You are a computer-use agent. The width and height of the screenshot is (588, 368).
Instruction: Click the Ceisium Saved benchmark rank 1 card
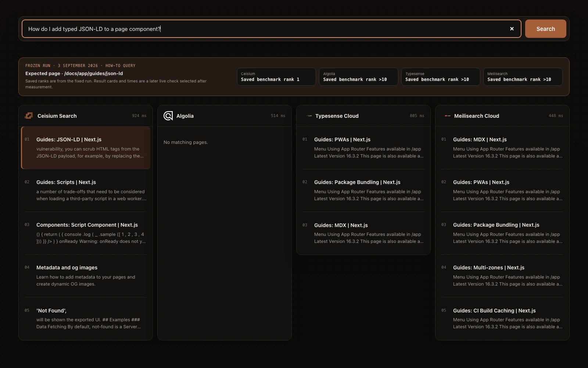pyautogui.click(x=276, y=77)
